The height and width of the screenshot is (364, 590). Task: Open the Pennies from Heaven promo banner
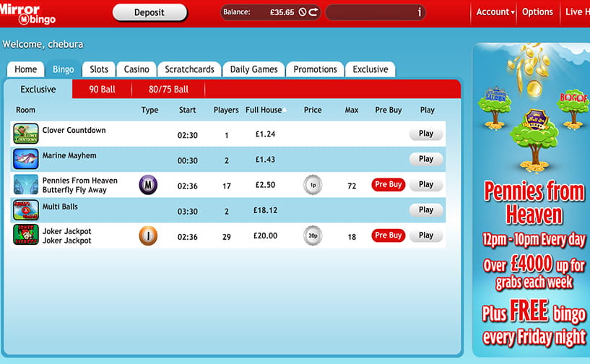coord(532,199)
